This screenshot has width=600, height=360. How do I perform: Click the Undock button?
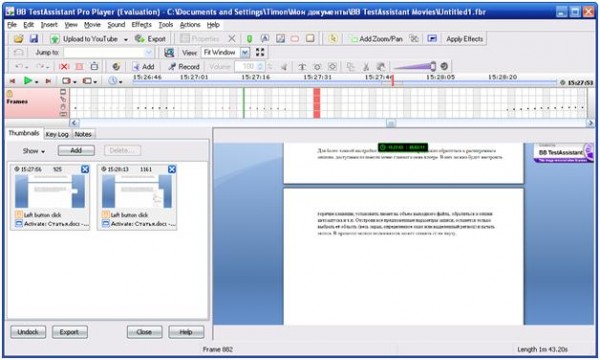(x=28, y=332)
